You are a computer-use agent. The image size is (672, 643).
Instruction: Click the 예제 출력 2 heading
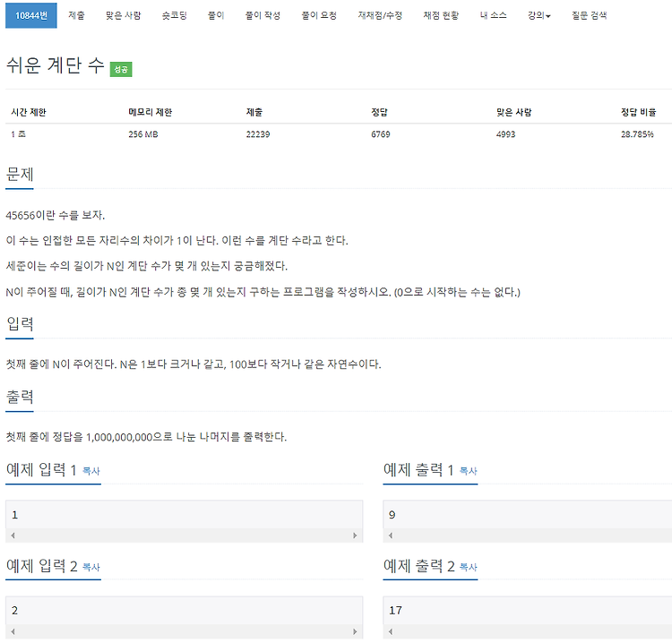click(x=418, y=566)
